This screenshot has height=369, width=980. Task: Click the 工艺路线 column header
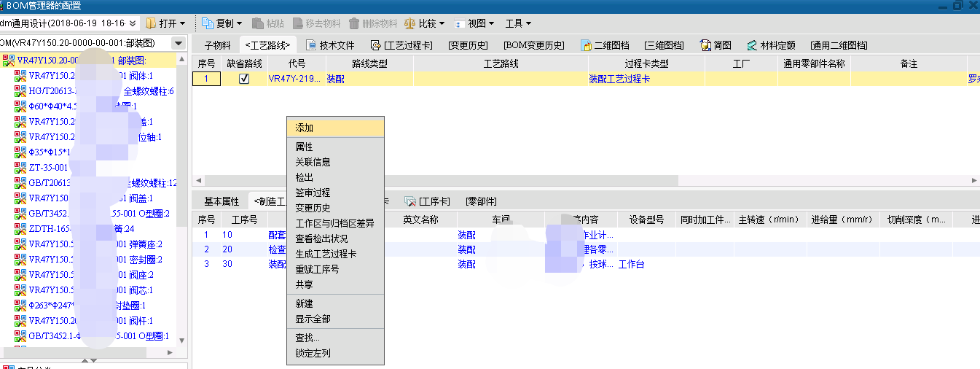(501, 64)
